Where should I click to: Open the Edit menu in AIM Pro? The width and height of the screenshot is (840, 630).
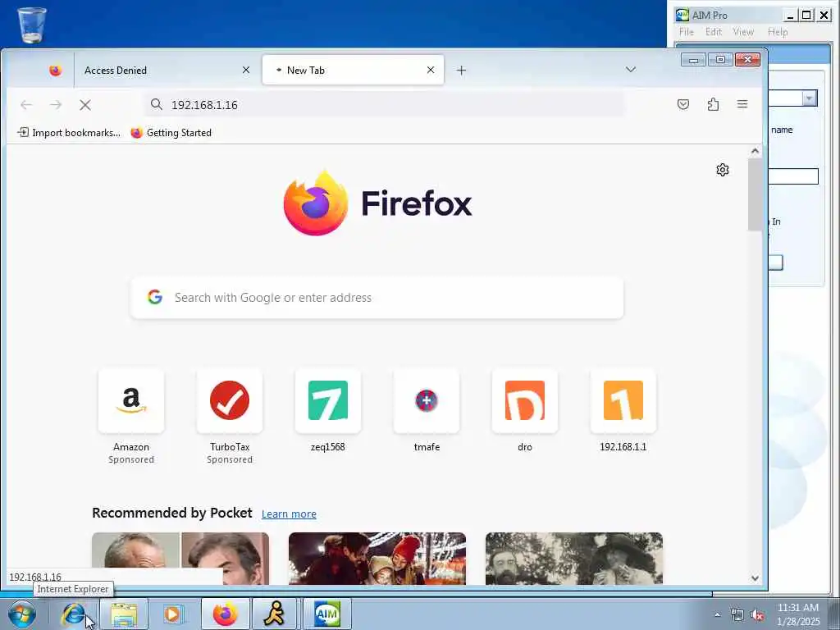point(714,32)
